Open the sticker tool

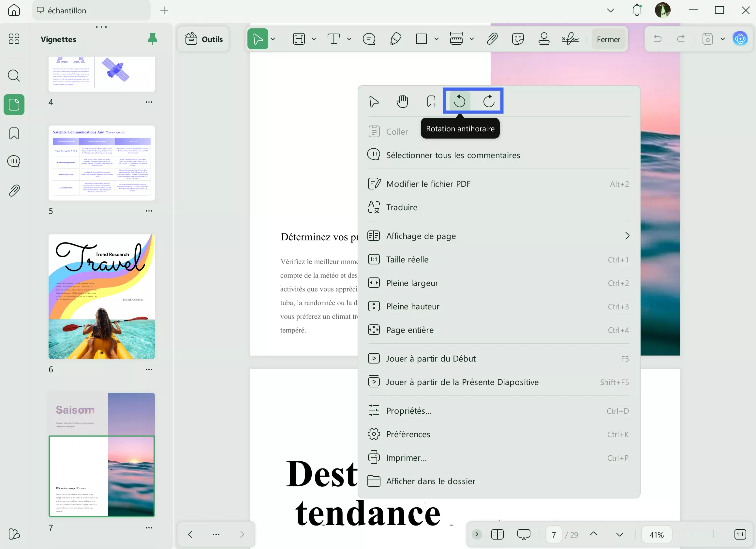tap(518, 39)
